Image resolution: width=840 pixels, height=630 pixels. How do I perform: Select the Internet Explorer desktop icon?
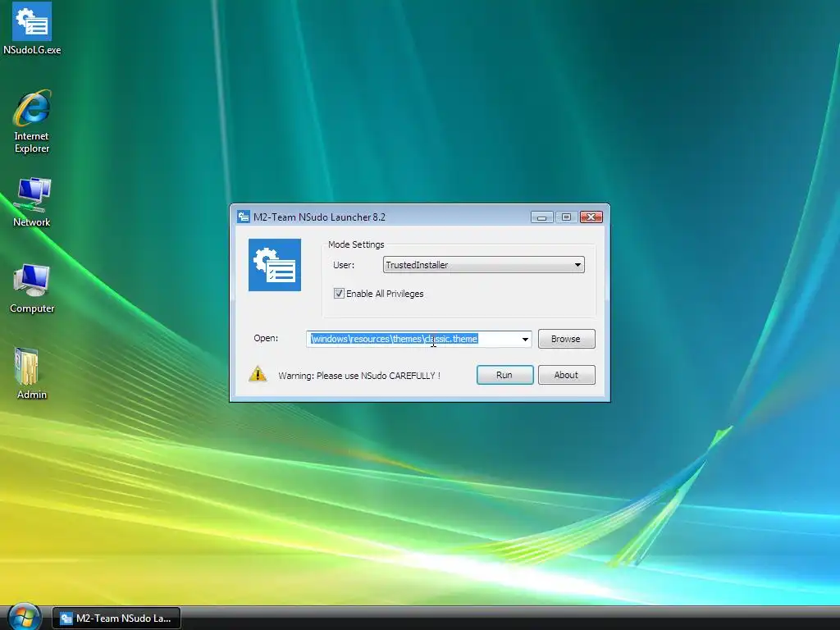(32, 121)
